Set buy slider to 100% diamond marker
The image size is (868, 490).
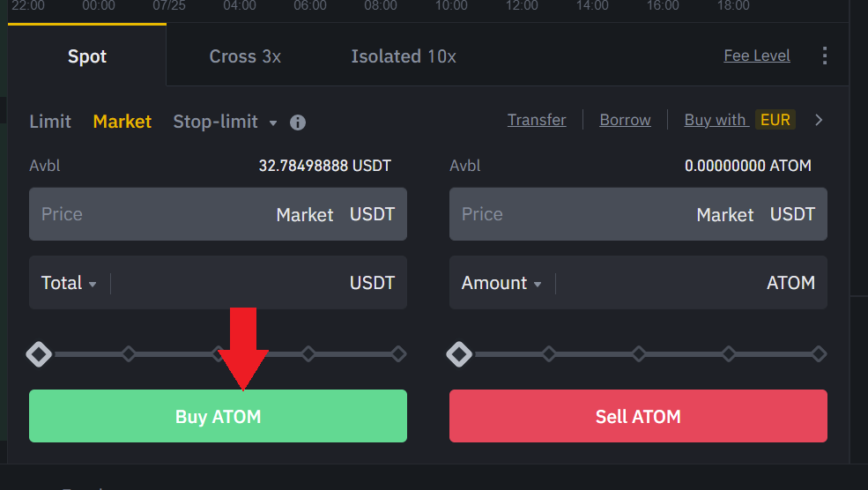click(x=398, y=354)
